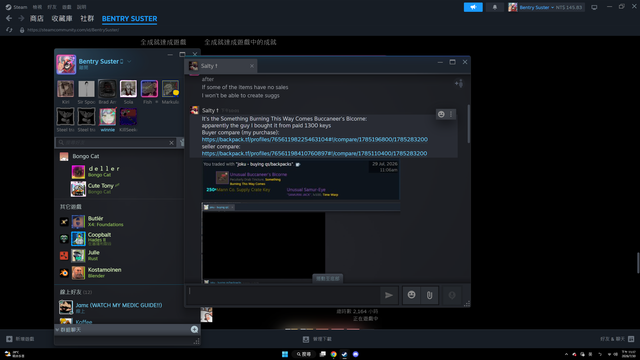Open favorite friend Markula avatar
Image resolution: width=640 pixels, height=360 pixels.
pos(170,89)
